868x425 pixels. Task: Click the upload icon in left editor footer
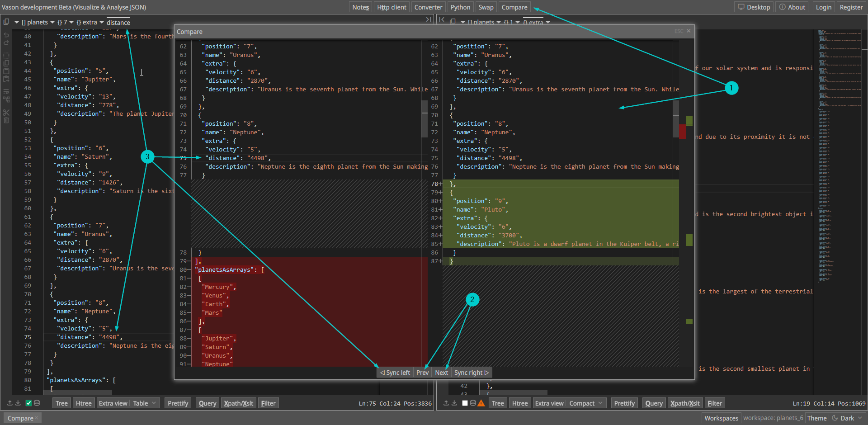[x=10, y=403]
